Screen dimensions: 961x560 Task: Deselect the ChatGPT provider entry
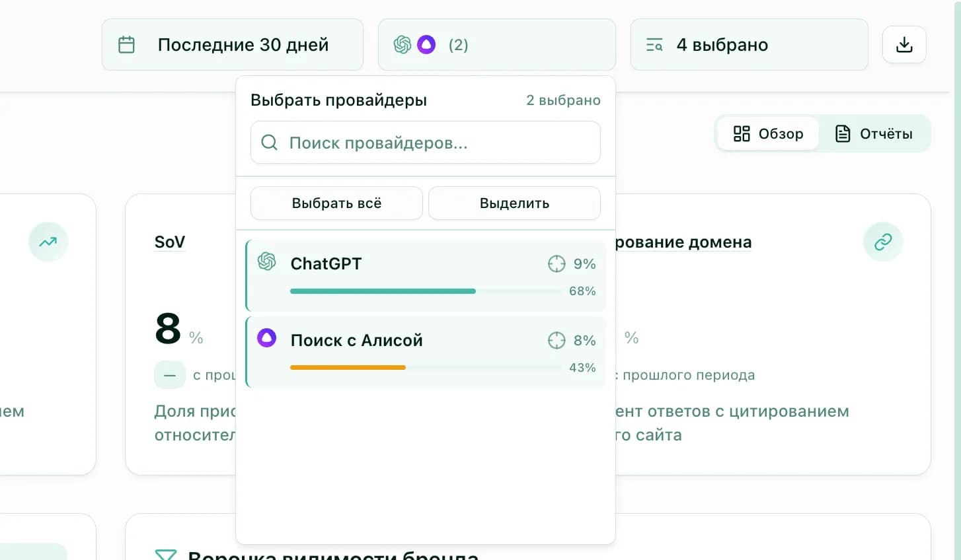pos(426,275)
